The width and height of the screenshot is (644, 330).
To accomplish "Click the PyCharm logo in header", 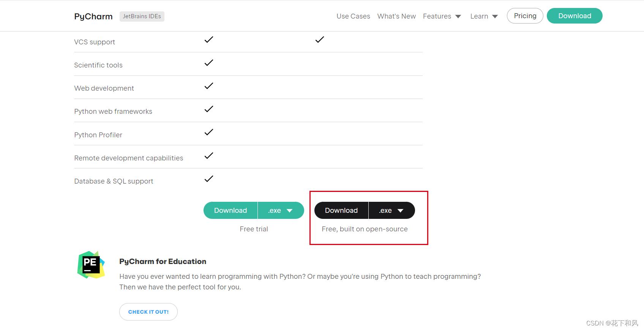I will [x=93, y=16].
